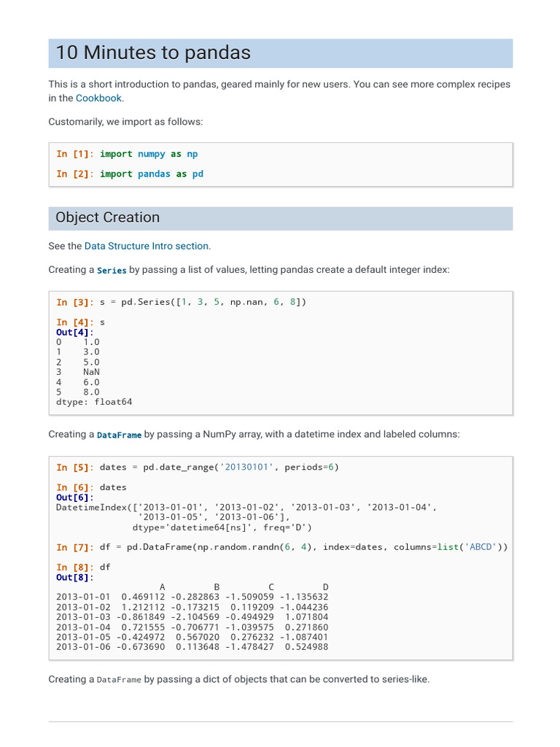Click the 'import numpy as np' code line
The image size is (560, 747).
click(149, 154)
